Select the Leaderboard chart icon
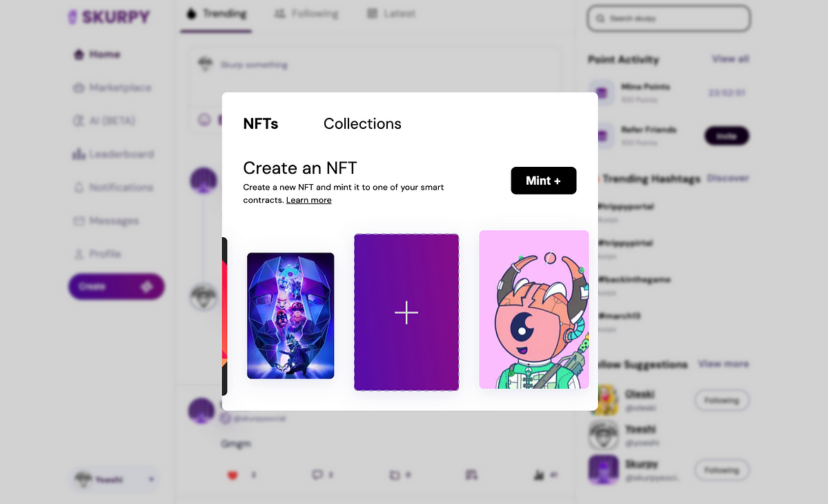828x504 pixels. coord(79,154)
